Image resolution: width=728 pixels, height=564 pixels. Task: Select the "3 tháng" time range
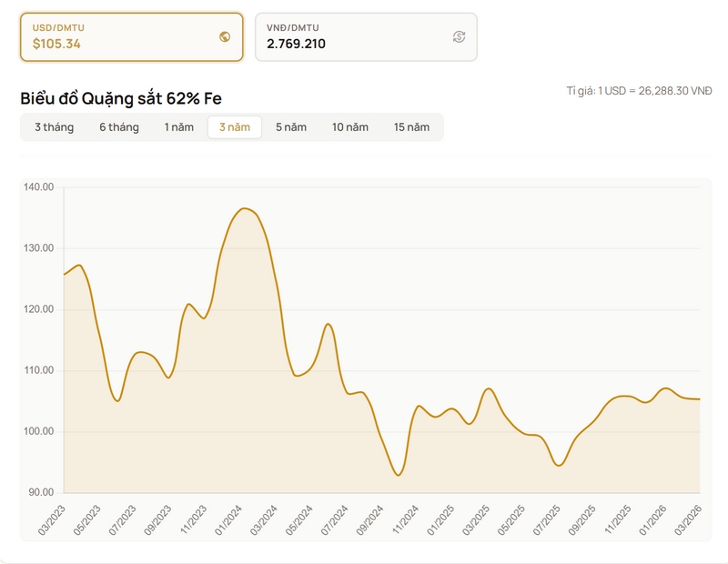(55, 127)
